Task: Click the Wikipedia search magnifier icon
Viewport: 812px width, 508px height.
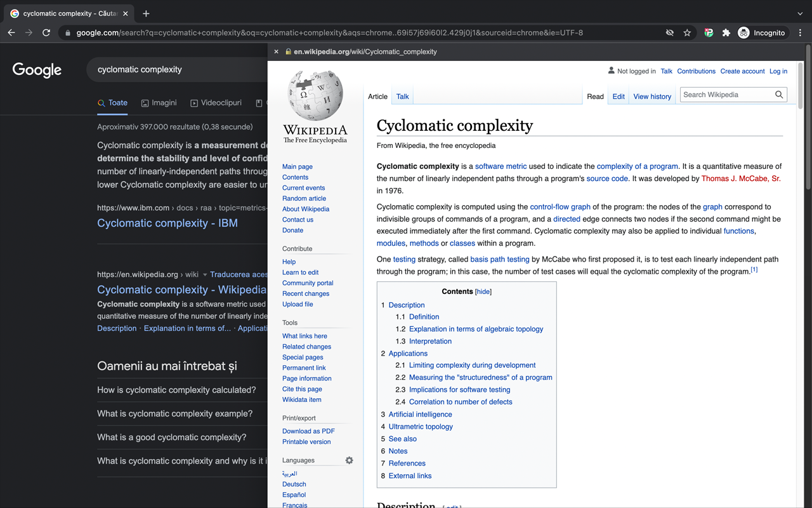Action: coord(779,95)
